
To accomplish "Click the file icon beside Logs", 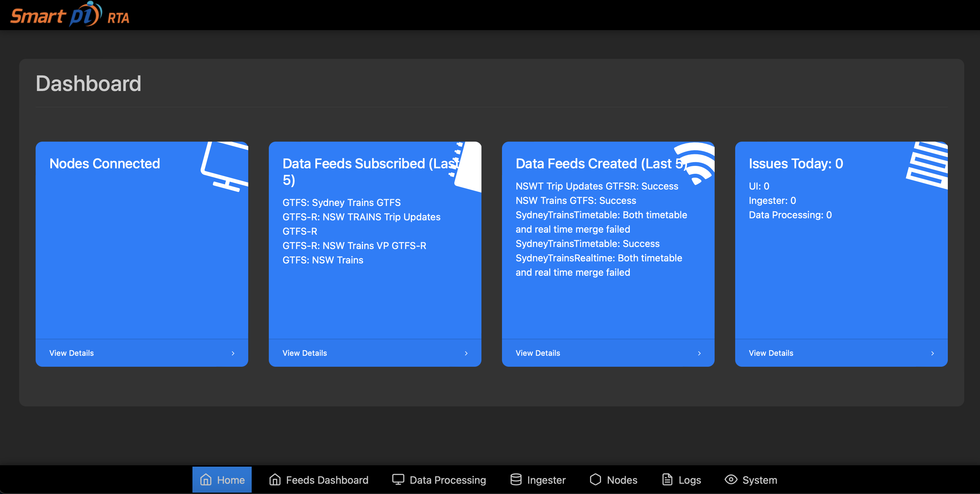I will pyautogui.click(x=667, y=480).
